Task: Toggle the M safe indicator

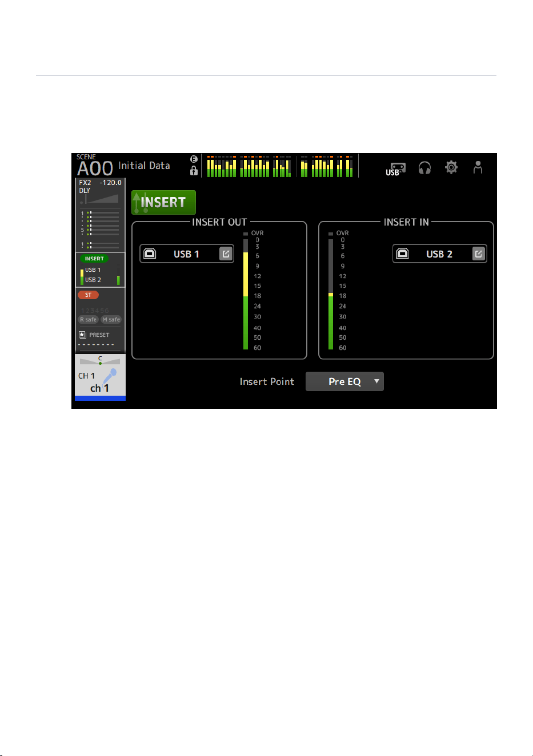Action: (111, 320)
